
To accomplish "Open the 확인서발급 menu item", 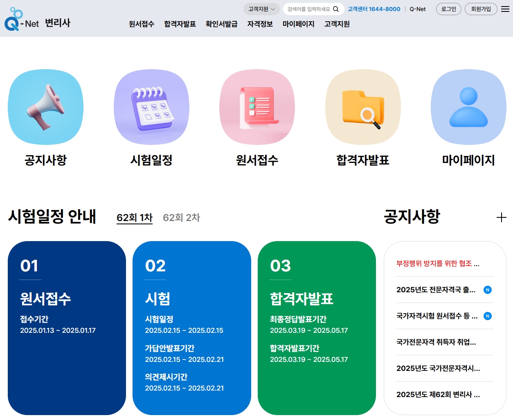I will (x=221, y=24).
